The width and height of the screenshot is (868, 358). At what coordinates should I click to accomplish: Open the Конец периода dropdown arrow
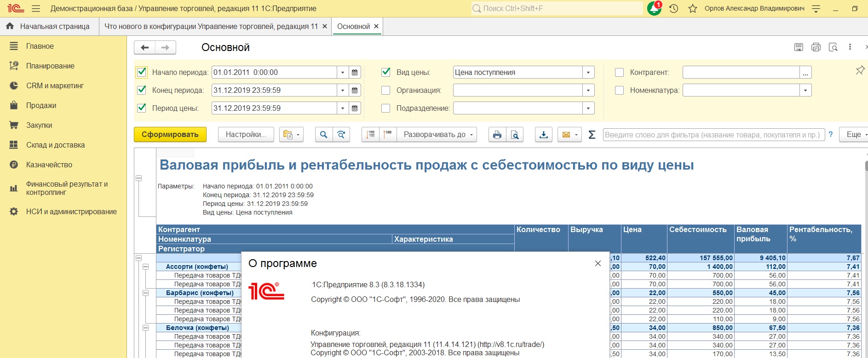coord(343,90)
